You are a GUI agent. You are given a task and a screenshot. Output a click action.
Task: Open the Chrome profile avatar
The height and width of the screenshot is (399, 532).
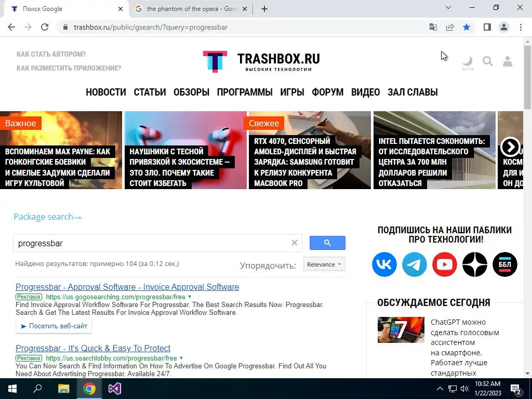pos(504,27)
